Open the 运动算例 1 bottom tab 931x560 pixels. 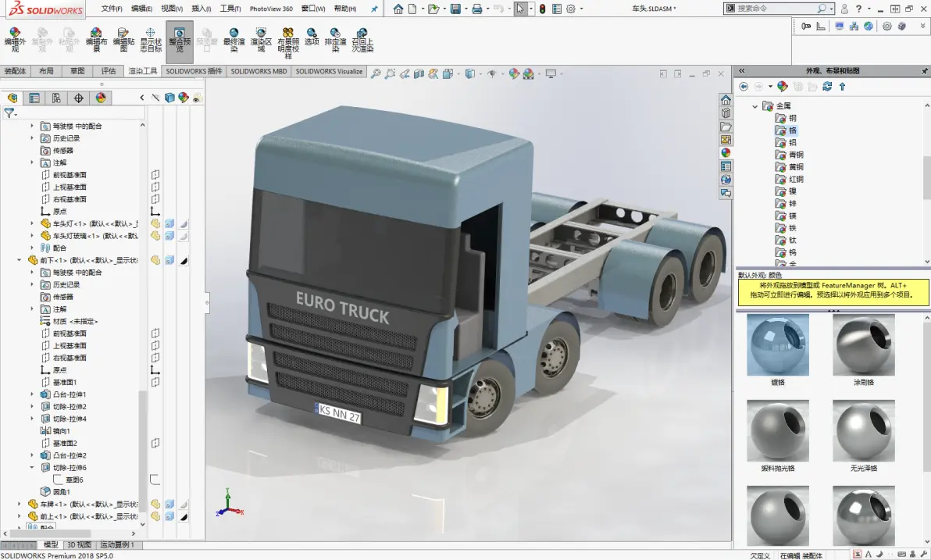pos(117,544)
